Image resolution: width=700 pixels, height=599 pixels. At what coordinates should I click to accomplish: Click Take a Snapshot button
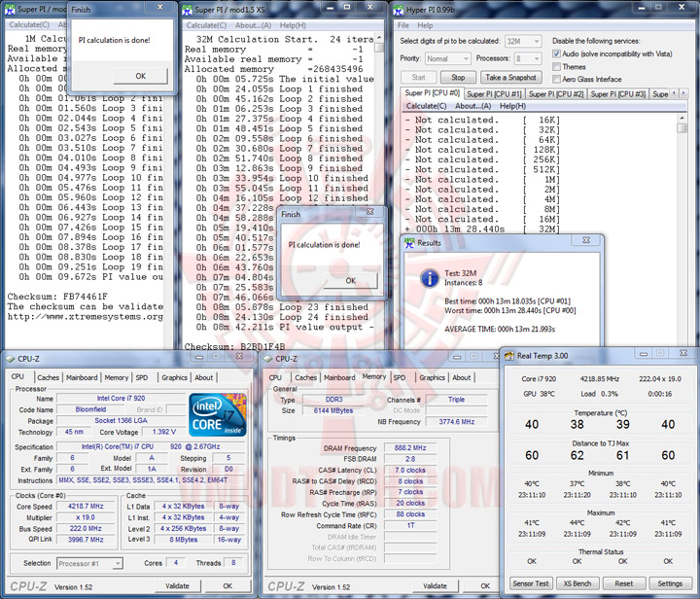[510, 77]
